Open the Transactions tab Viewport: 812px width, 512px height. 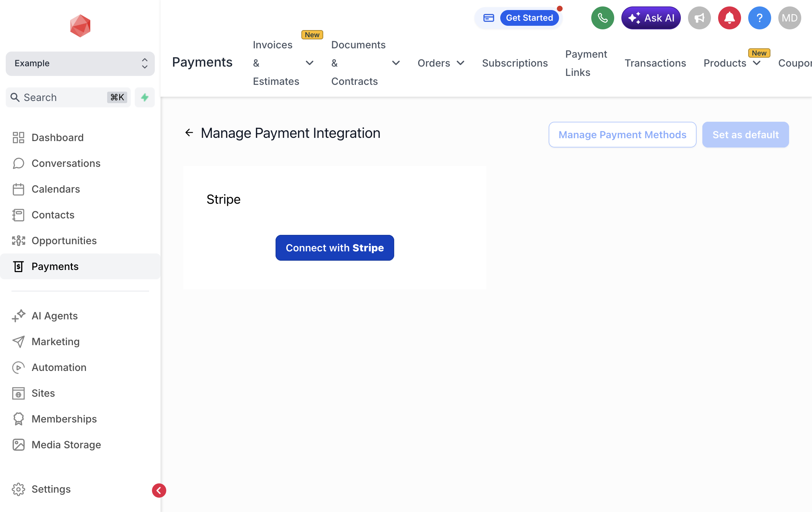tap(655, 63)
